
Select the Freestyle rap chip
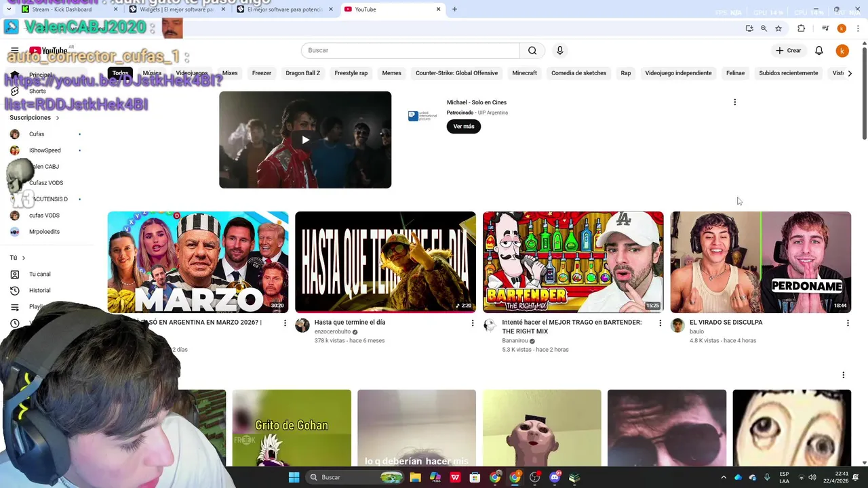tap(351, 73)
